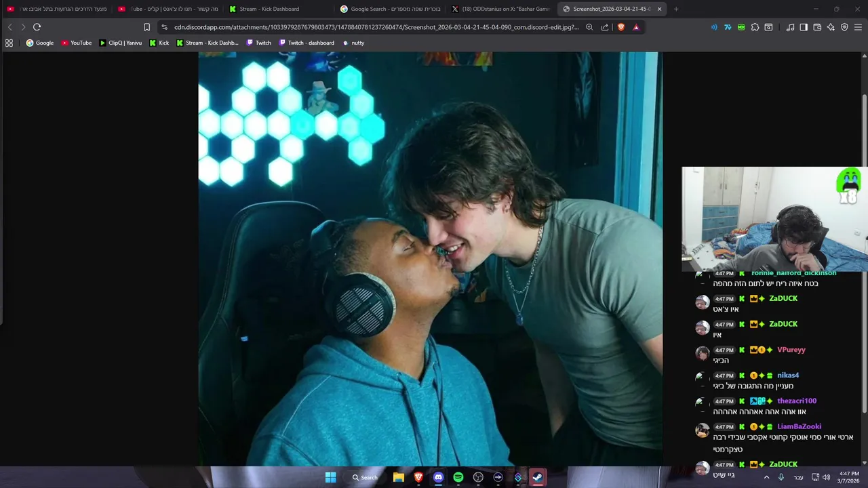Click username thezacri100 in chat overlay
This screenshot has width=868, height=488.
(x=797, y=401)
